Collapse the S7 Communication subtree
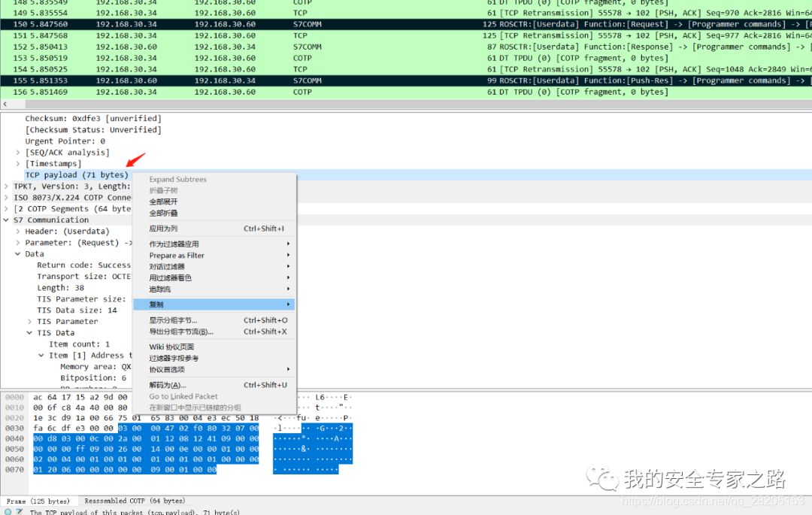The image size is (812, 515). pos(6,220)
